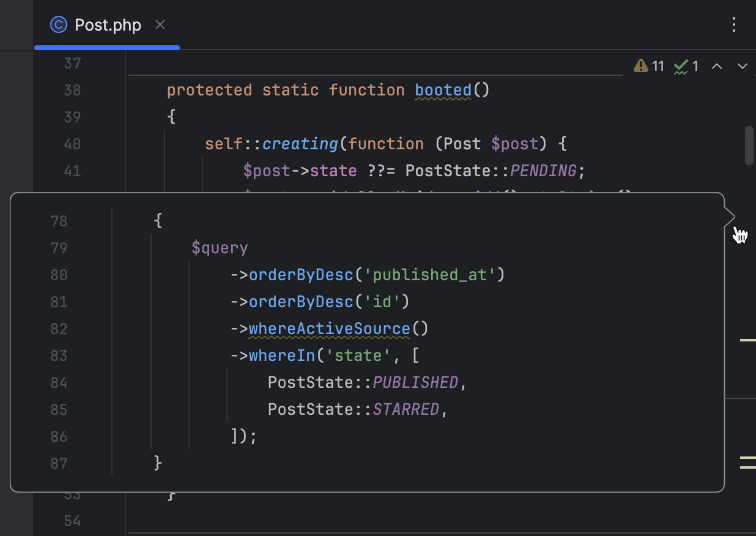This screenshot has height=536, width=756.
Task: Click the $query variable on line 79
Action: pyautogui.click(x=220, y=248)
